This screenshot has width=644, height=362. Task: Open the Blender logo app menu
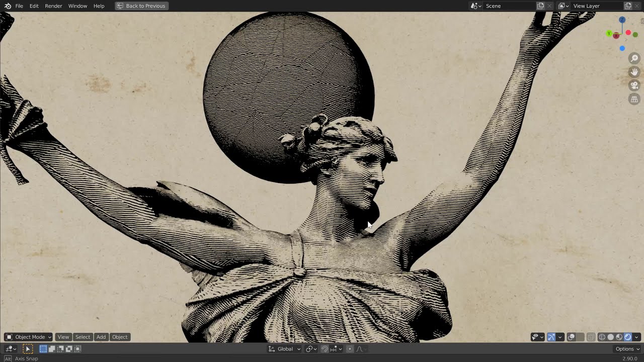pyautogui.click(x=8, y=6)
